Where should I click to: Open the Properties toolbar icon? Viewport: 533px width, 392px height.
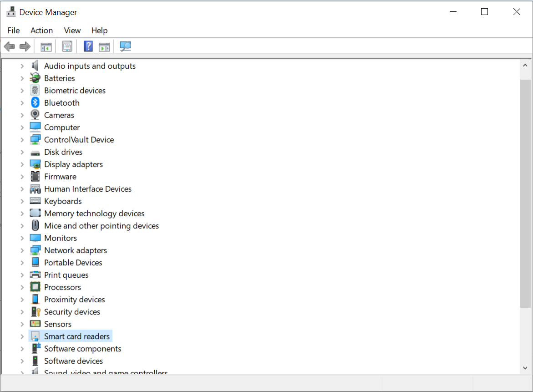click(67, 46)
